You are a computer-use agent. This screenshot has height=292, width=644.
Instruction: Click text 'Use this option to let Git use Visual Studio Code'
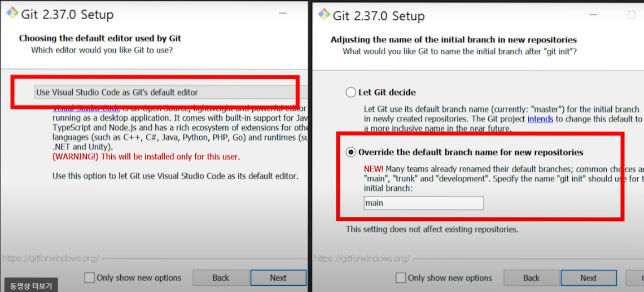(176, 176)
